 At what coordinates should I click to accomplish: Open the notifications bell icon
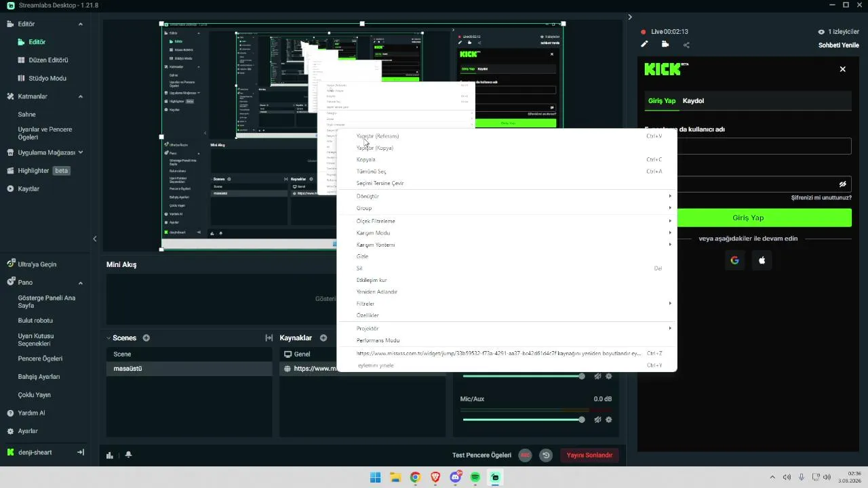click(x=128, y=455)
